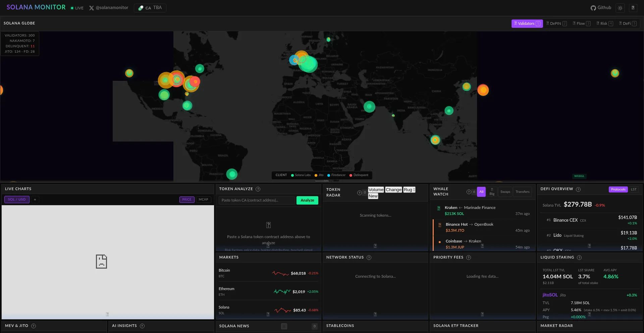This screenshot has height=333, width=644.
Task: Open the Binance Hot → OpenBook whale transaction
Action: coord(483,227)
